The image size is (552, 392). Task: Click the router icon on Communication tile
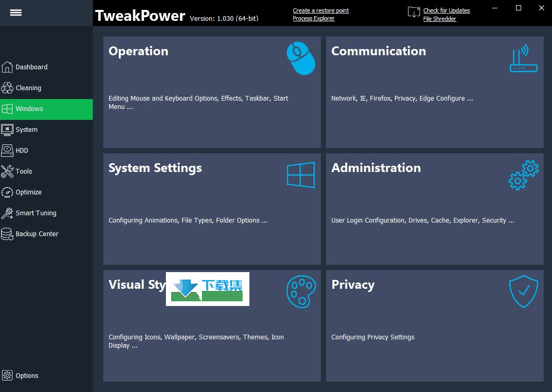pos(524,58)
